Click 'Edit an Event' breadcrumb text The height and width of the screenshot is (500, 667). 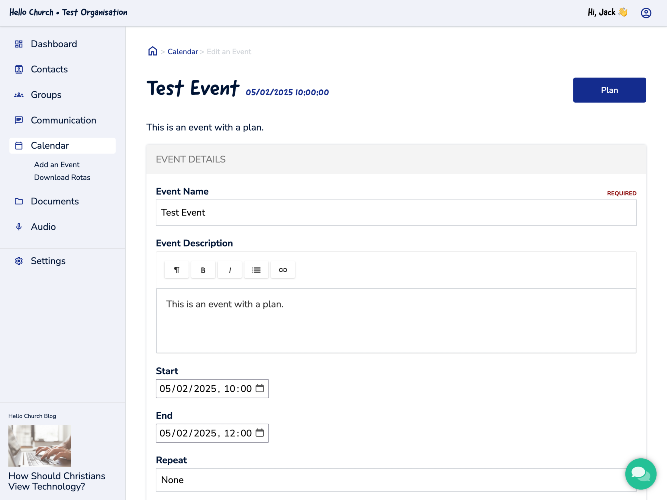(229, 51)
